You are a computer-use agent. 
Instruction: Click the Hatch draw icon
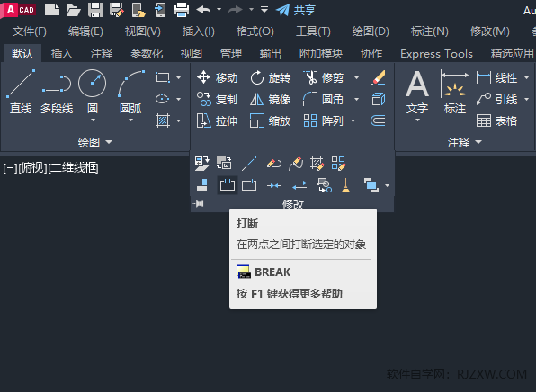coord(163,120)
